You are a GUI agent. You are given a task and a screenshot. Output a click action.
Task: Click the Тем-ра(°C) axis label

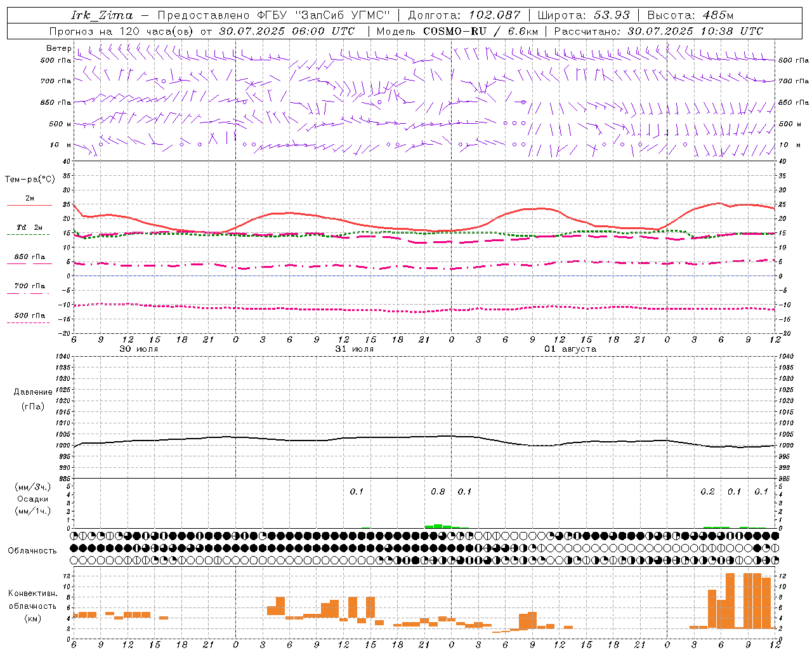tap(30, 180)
